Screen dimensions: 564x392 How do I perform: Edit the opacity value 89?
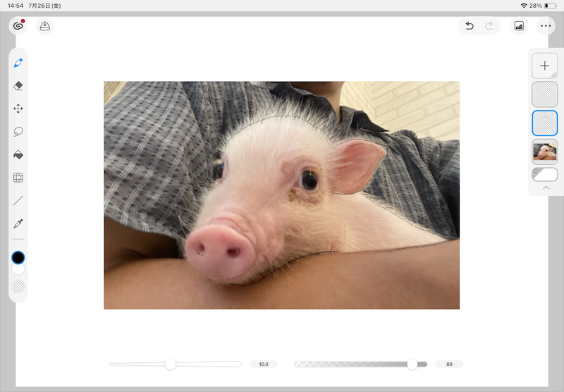[x=449, y=365]
